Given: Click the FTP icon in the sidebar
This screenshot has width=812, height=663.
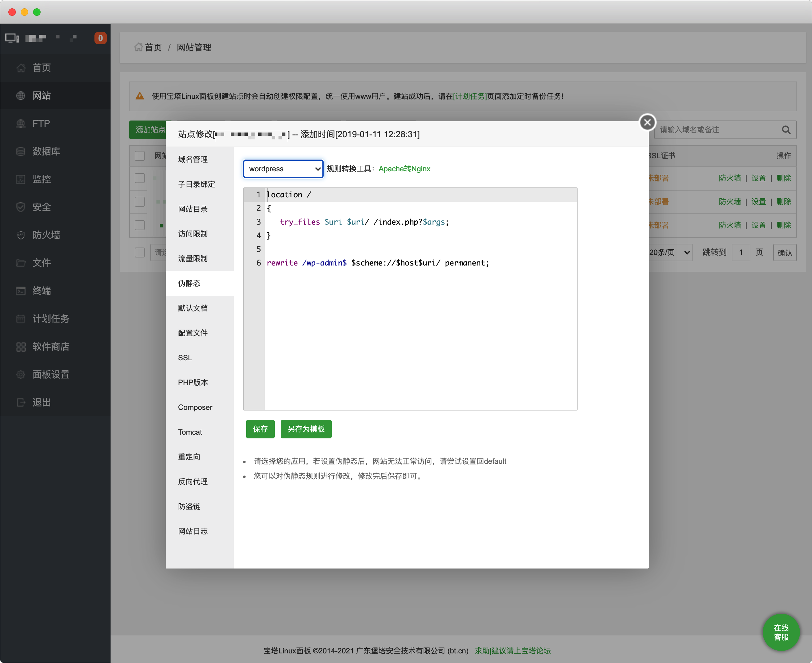Looking at the screenshot, I should pos(21,124).
